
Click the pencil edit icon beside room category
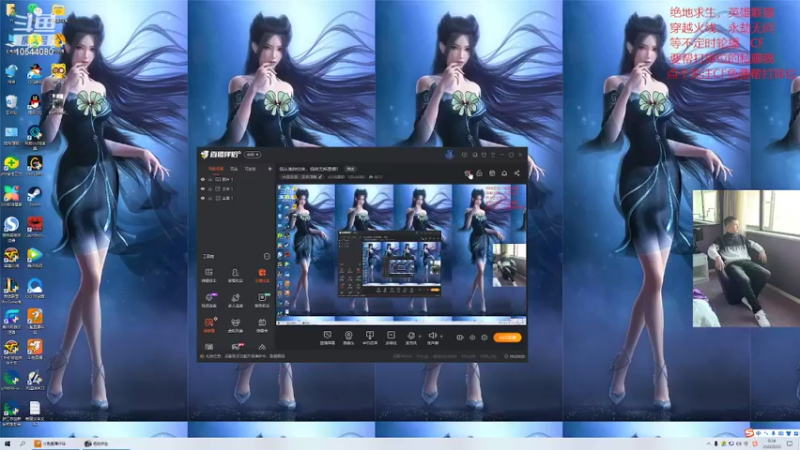pyautogui.click(x=320, y=177)
